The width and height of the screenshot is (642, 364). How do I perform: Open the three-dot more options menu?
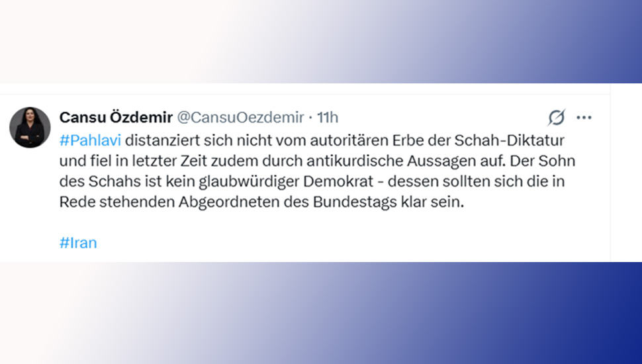584,118
